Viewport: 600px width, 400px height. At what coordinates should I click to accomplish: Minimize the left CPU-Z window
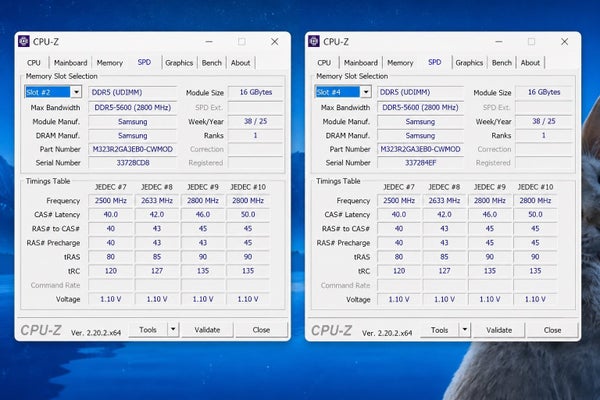point(209,41)
